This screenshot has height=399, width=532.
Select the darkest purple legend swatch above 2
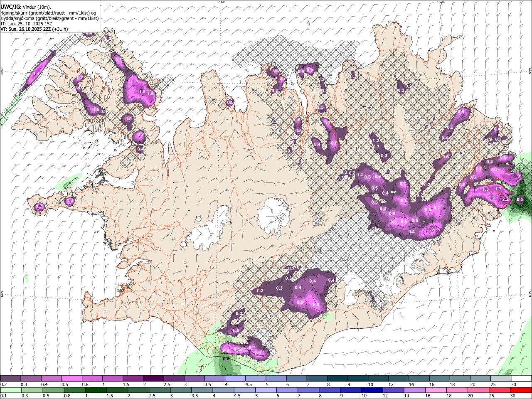point(153,378)
